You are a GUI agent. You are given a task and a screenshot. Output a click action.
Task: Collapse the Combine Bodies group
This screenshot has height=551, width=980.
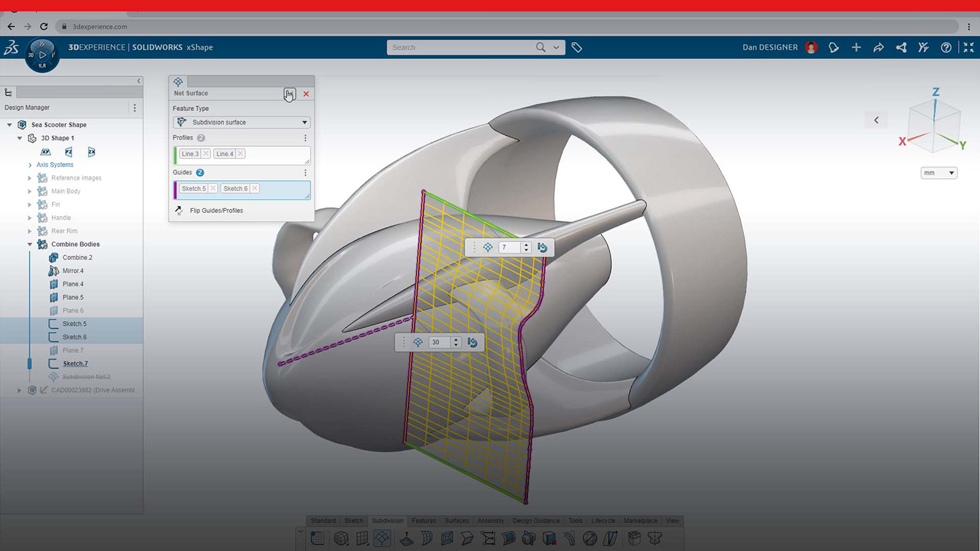coord(30,244)
